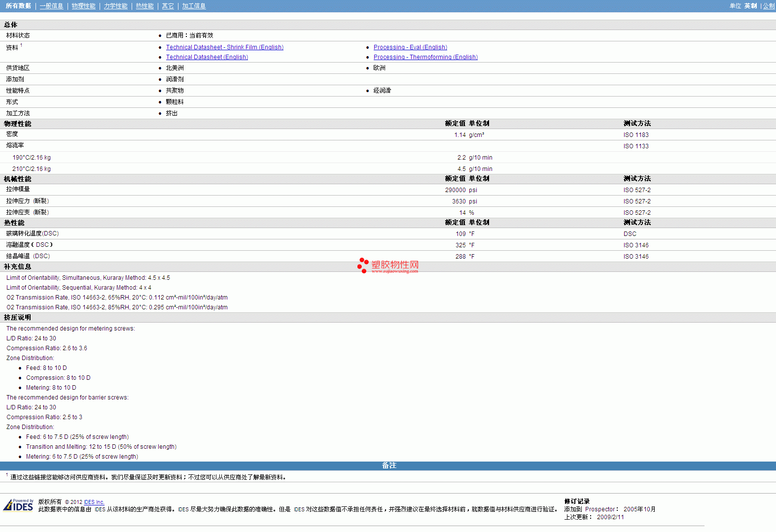Open the 力学性能 tab
The image size is (776, 532).
pyautogui.click(x=115, y=6)
